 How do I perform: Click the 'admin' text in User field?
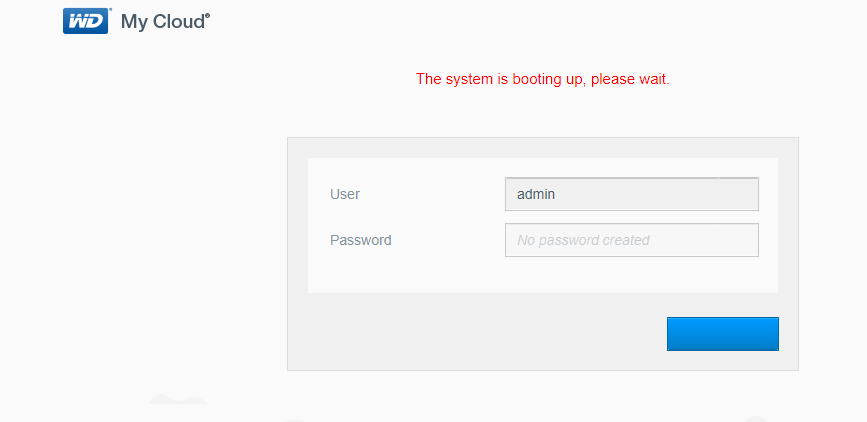click(536, 194)
